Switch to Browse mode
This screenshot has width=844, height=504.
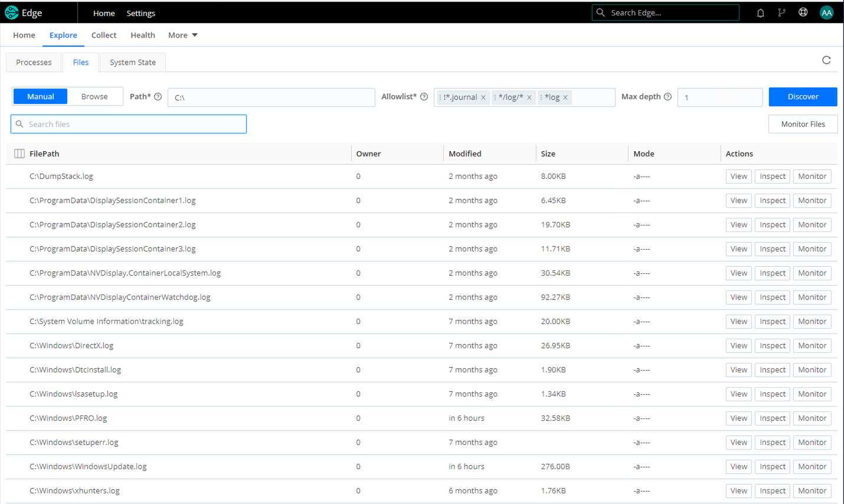(94, 96)
